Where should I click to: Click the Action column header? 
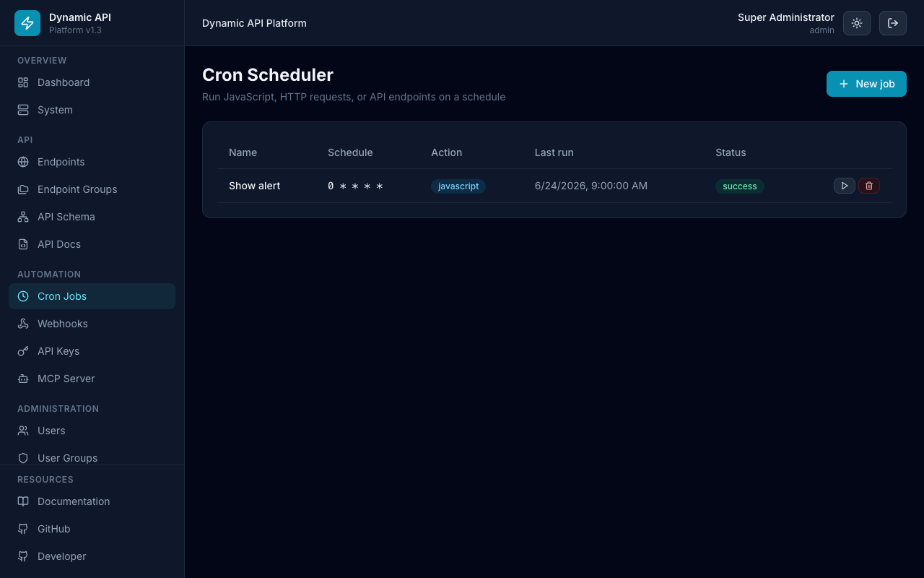[447, 152]
